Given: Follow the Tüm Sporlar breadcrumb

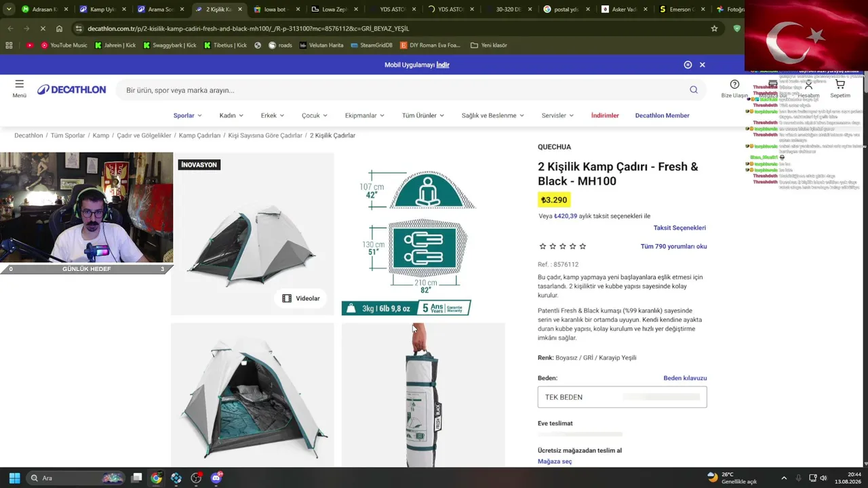Looking at the screenshot, I should (68, 136).
